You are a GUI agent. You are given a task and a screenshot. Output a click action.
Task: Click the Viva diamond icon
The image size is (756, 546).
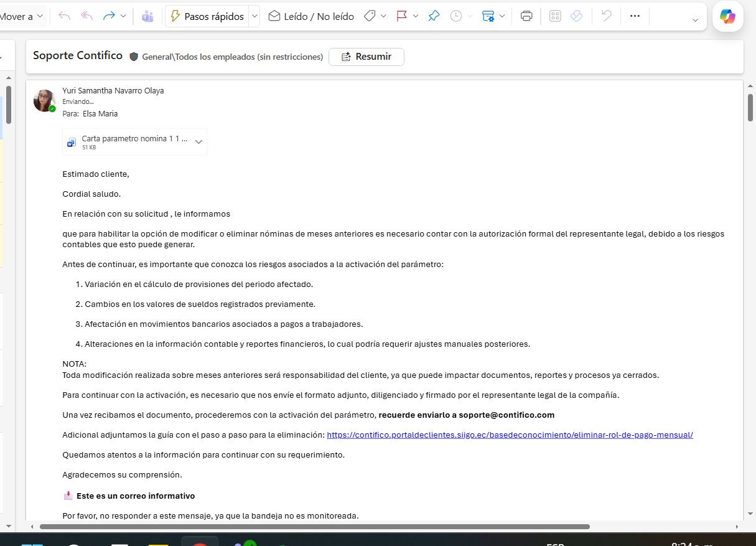[x=577, y=16]
